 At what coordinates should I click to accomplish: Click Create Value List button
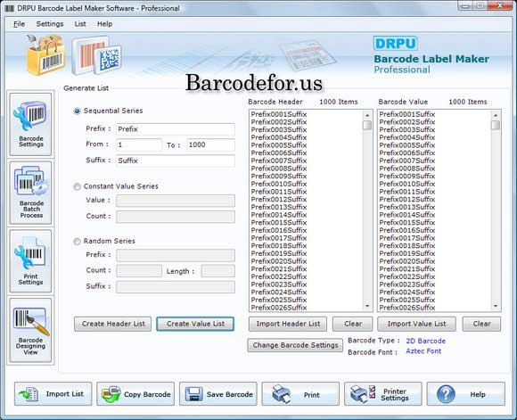point(195,324)
